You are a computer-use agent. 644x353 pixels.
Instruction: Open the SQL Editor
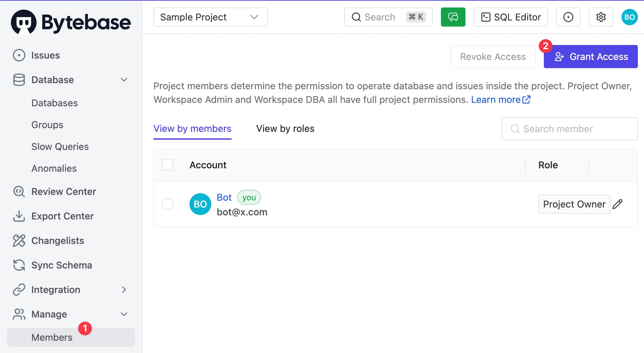(x=510, y=17)
